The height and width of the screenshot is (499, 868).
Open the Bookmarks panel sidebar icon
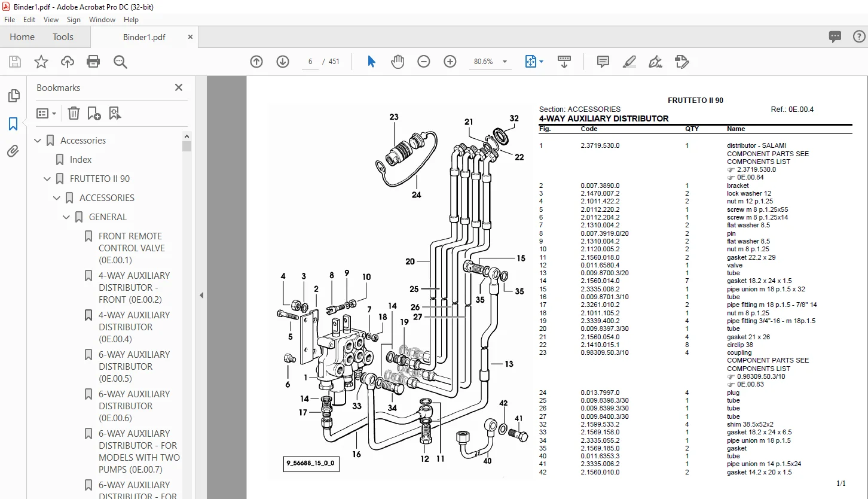pyautogui.click(x=13, y=124)
